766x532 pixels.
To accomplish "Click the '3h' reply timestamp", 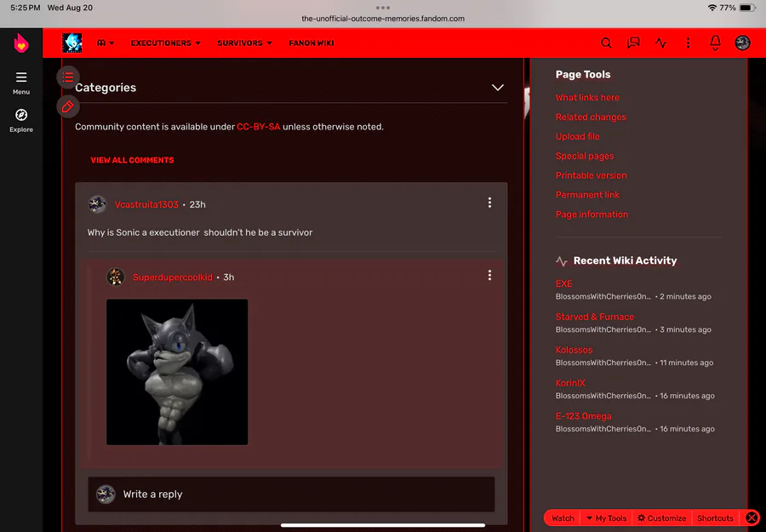I will tap(229, 277).
